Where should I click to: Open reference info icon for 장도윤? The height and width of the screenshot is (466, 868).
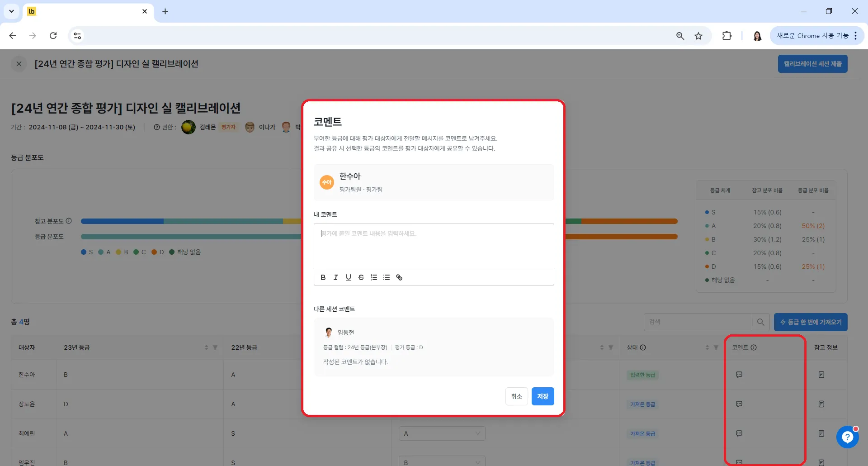point(821,404)
